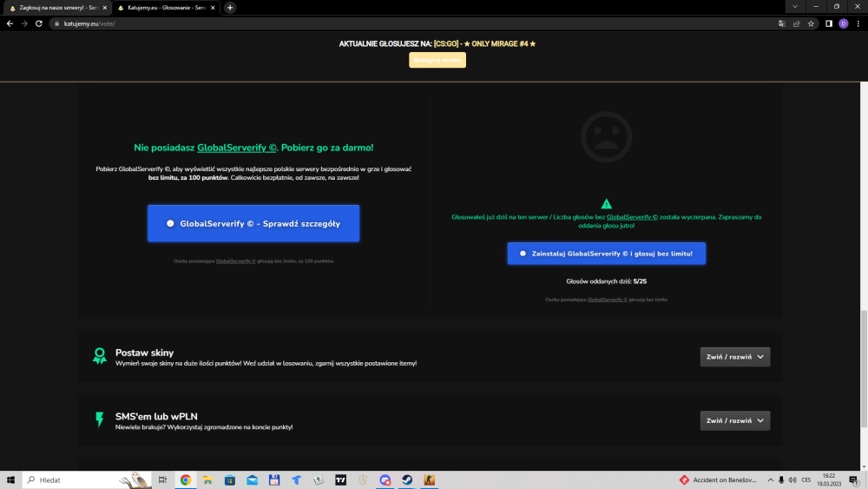Click the 'Hledat' taskbar search box
868x489 pixels.
click(87, 480)
